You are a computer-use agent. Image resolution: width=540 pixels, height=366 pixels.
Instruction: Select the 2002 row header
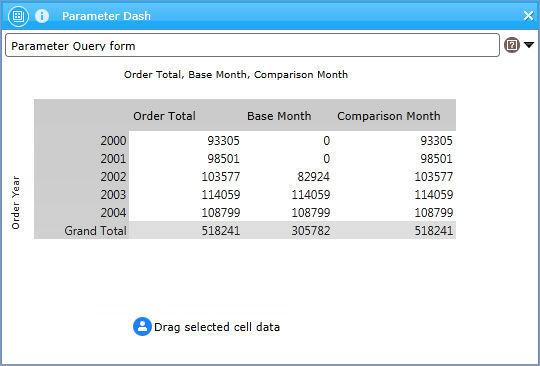tap(113, 177)
